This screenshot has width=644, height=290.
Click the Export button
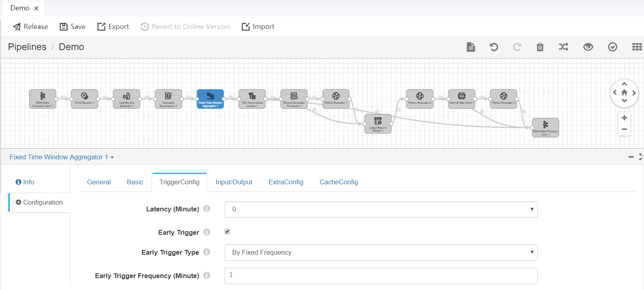coord(113,27)
